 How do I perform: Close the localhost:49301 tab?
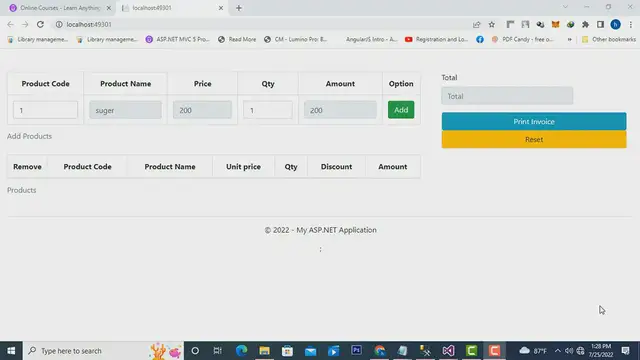[221, 8]
